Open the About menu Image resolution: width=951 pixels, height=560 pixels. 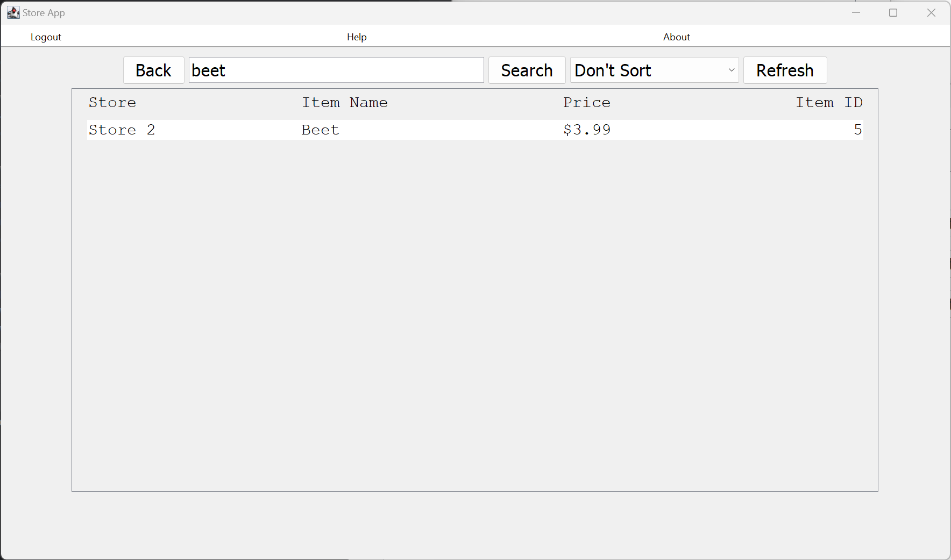click(676, 37)
